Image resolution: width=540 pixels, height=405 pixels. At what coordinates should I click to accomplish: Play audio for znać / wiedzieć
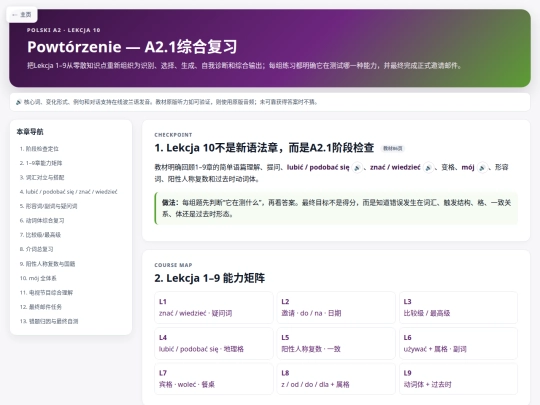click(428, 168)
